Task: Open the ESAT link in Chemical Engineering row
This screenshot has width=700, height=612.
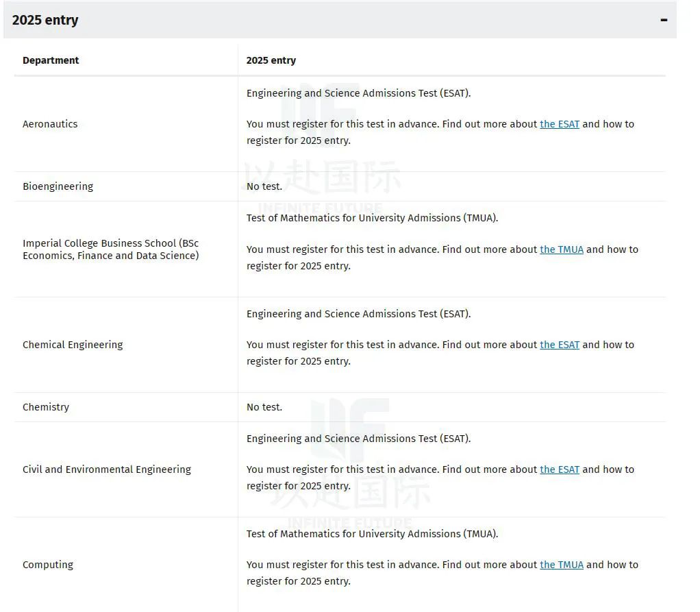Action: click(560, 345)
